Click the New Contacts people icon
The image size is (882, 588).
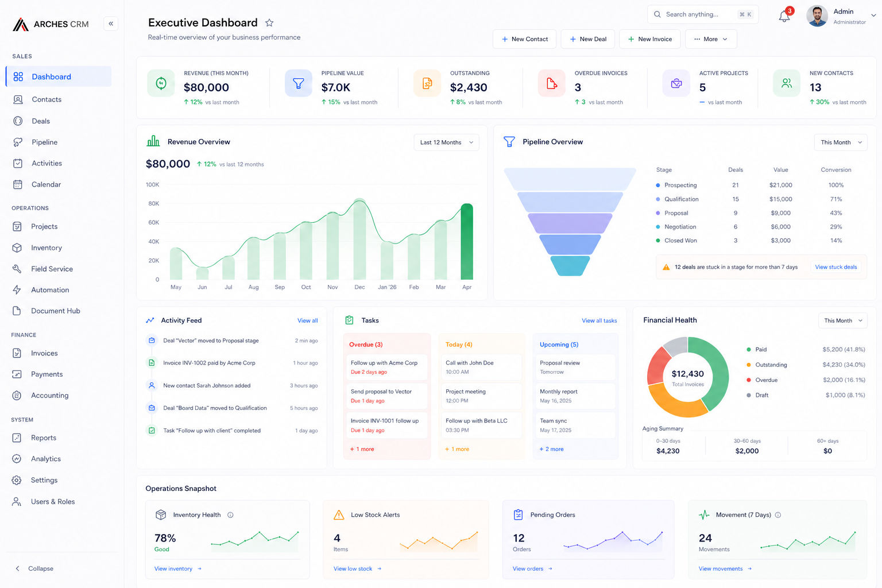(787, 83)
